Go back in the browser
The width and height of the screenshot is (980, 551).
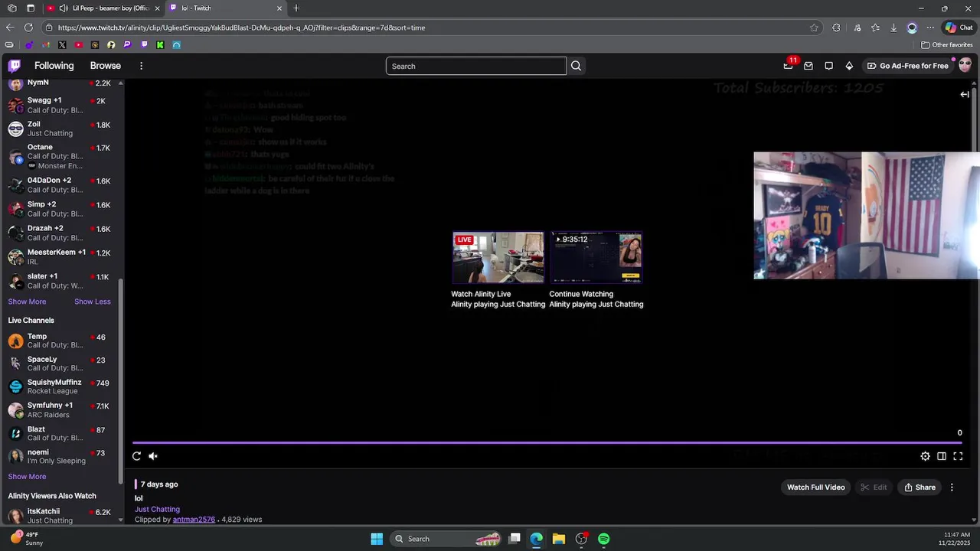(x=10, y=28)
